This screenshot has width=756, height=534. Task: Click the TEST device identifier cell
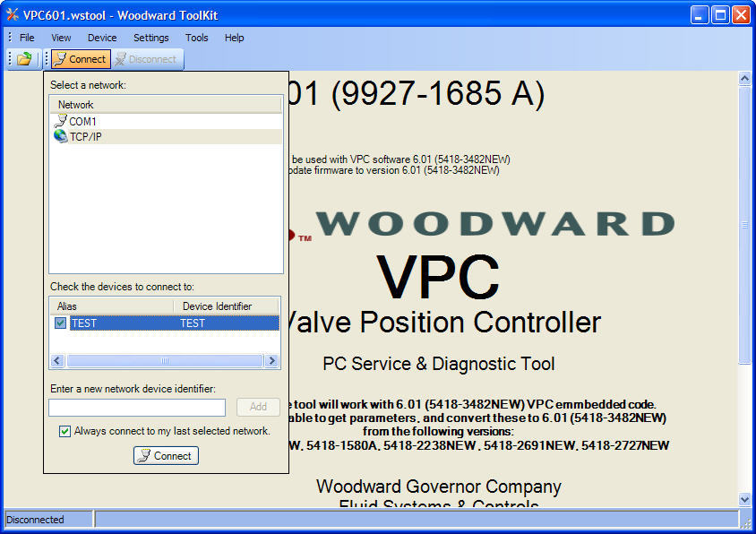pyautogui.click(x=193, y=323)
